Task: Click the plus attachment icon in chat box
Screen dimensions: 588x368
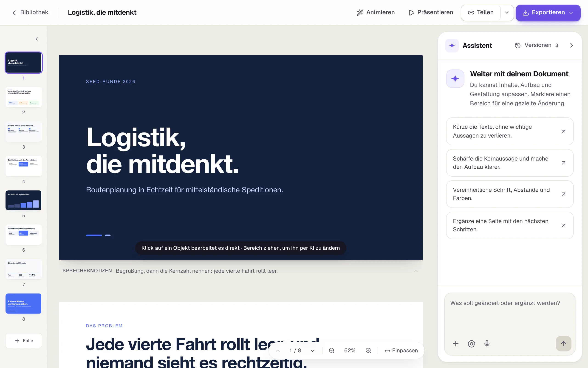Action: tap(455, 344)
